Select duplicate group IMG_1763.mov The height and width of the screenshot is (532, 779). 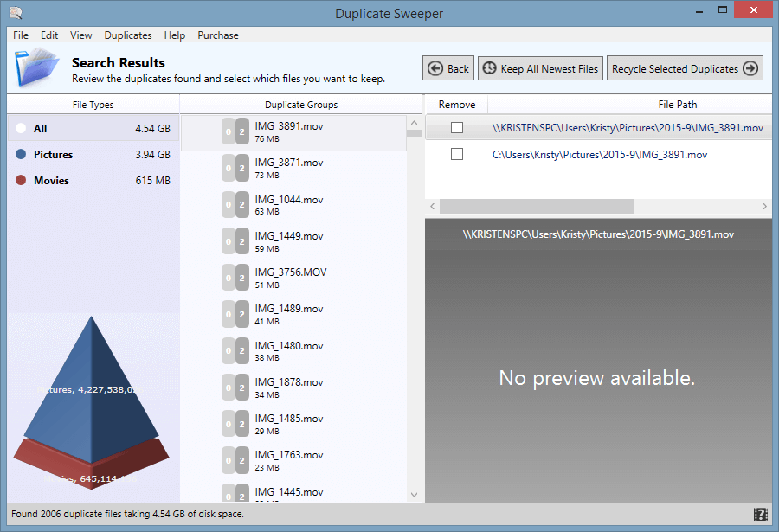point(293,460)
